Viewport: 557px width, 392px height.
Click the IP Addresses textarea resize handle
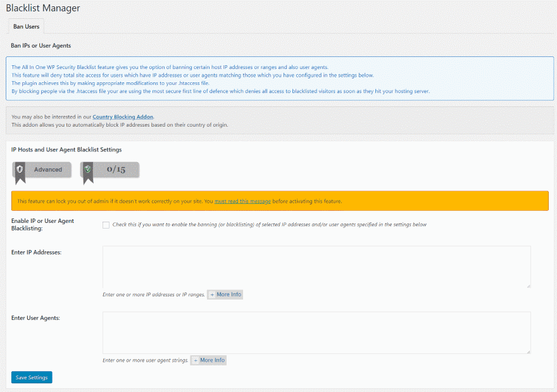(529, 286)
